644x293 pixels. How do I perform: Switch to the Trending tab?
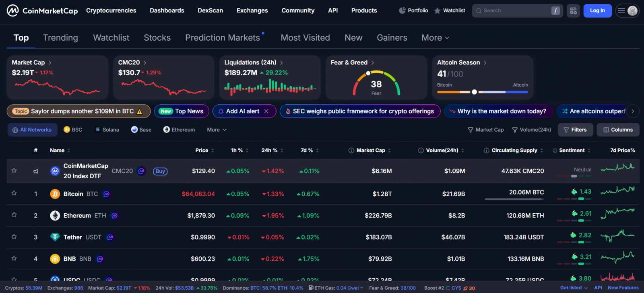point(60,37)
